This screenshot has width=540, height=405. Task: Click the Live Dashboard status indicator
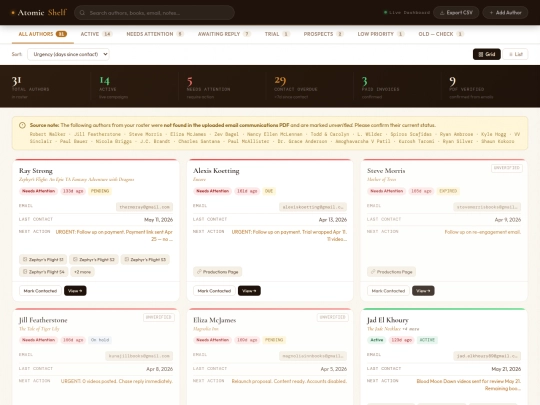pos(407,13)
